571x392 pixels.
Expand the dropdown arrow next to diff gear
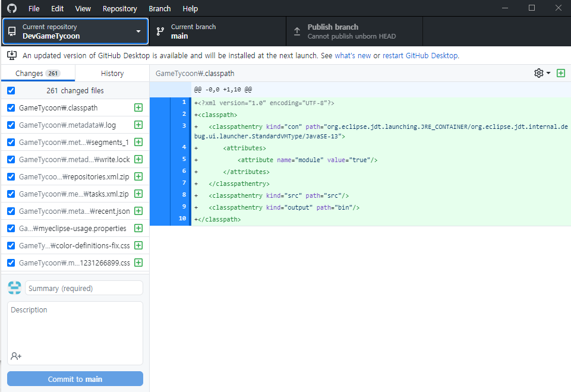click(548, 73)
